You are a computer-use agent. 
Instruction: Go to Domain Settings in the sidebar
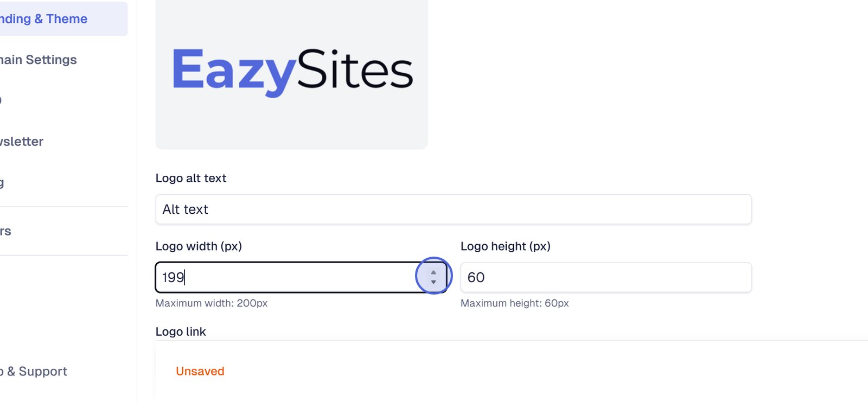(38, 60)
